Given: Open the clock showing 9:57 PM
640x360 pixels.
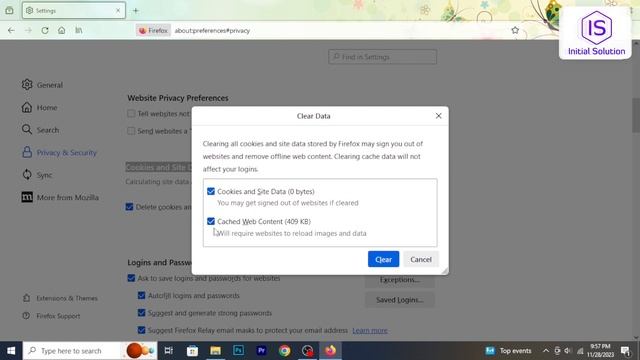Looking at the screenshot, I should pyautogui.click(x=600, y=351).
